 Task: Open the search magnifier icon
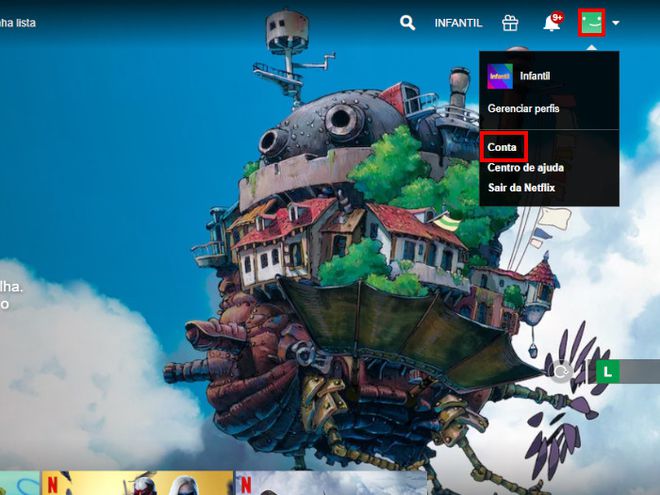point(407,23)
